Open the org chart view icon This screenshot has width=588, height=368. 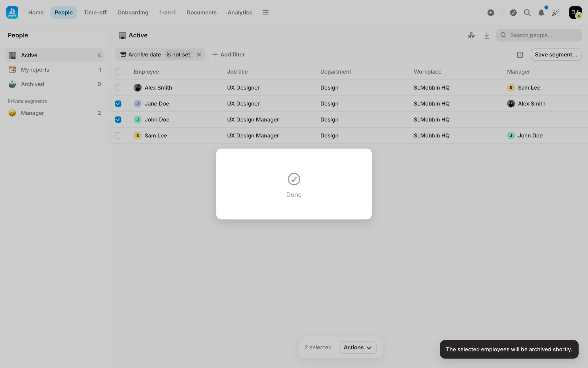pos(471,35)
